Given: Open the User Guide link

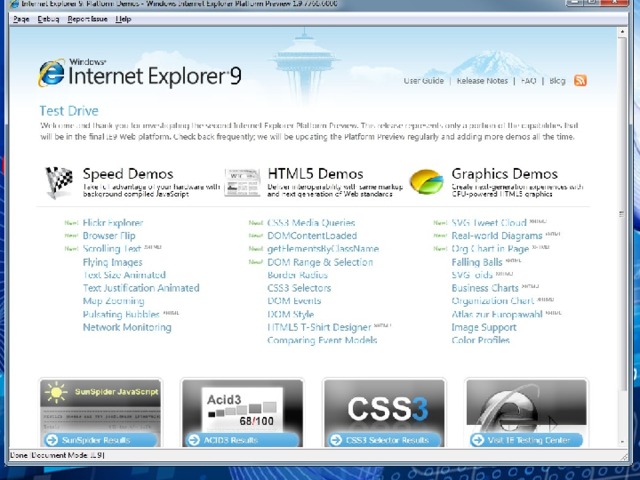Looking at the screenshot, I should pyautogui.click(x=423, y=81).
